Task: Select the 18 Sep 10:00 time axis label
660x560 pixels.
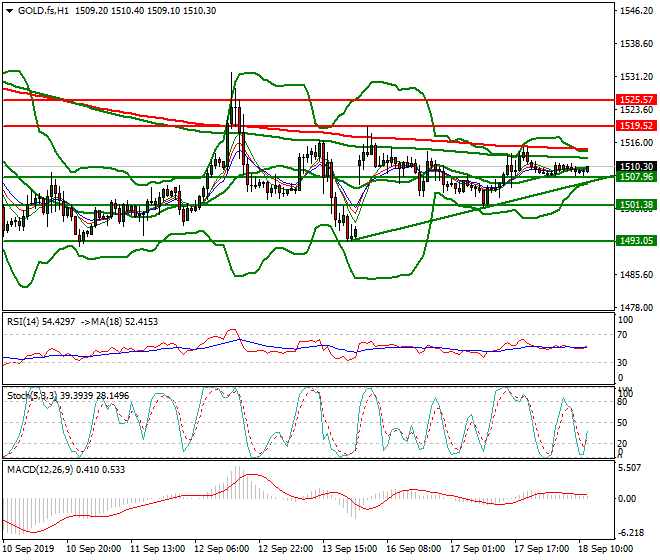Action: [605, 549]
